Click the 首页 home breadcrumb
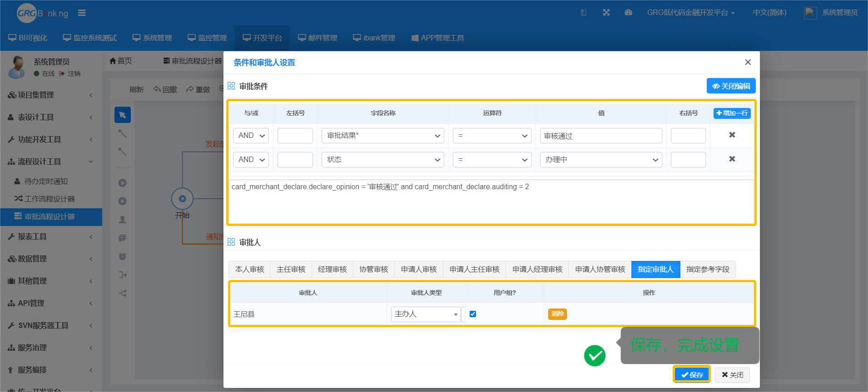Screen dimensions: 868x392 tap(121, 61)
